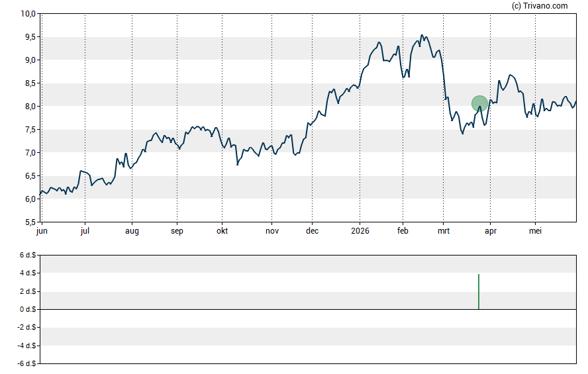This screenshot has width=588, height=374.
Task: Click the '0 d.$' axis label
Action: coord(28,309)
